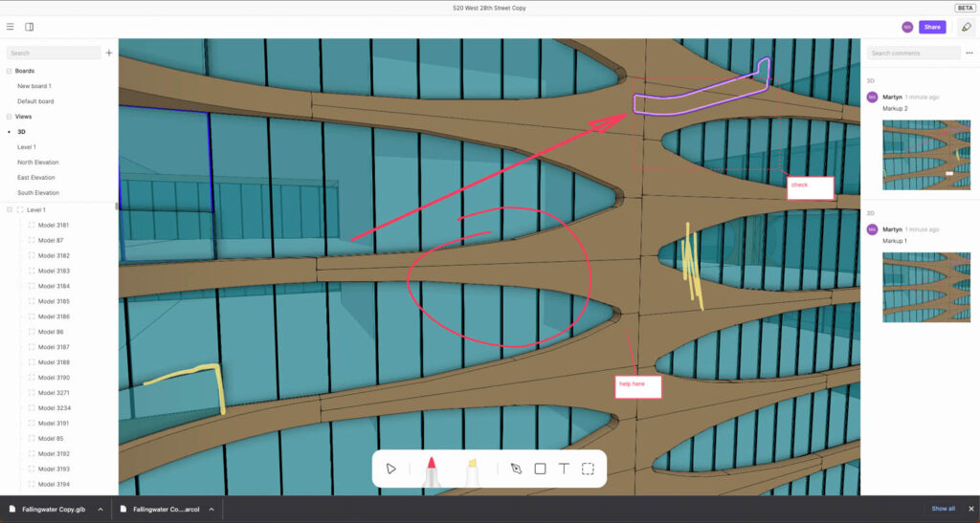The width and height of the screenshot is (980, 523).
Task: Collapse the Views section
Action: coord(10,117)
